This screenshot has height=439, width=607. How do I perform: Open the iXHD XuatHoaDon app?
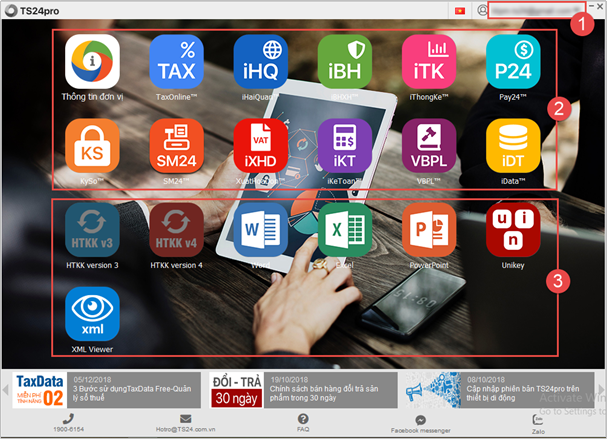(261, 145)
